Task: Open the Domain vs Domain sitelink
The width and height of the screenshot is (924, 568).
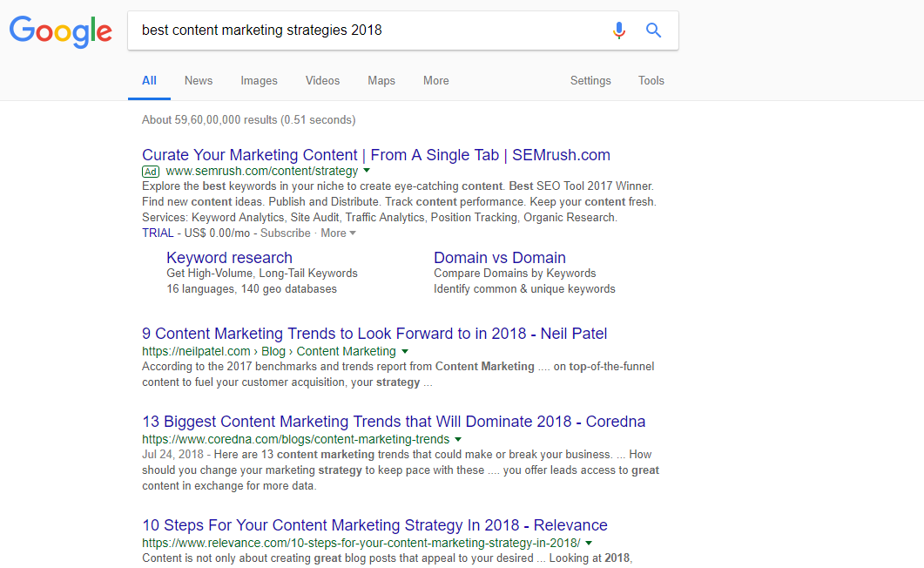Action: coord(500,258)
